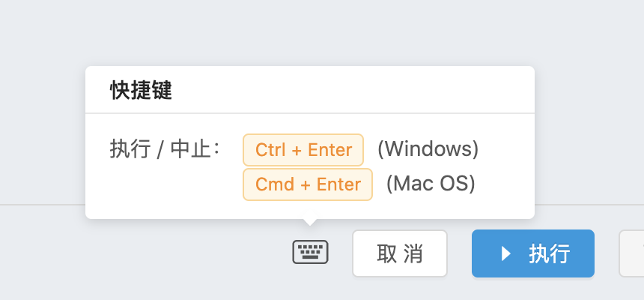Click the footer border line left of the popover
This screenshot has width=644, height=300.
[x=41, y=204]
